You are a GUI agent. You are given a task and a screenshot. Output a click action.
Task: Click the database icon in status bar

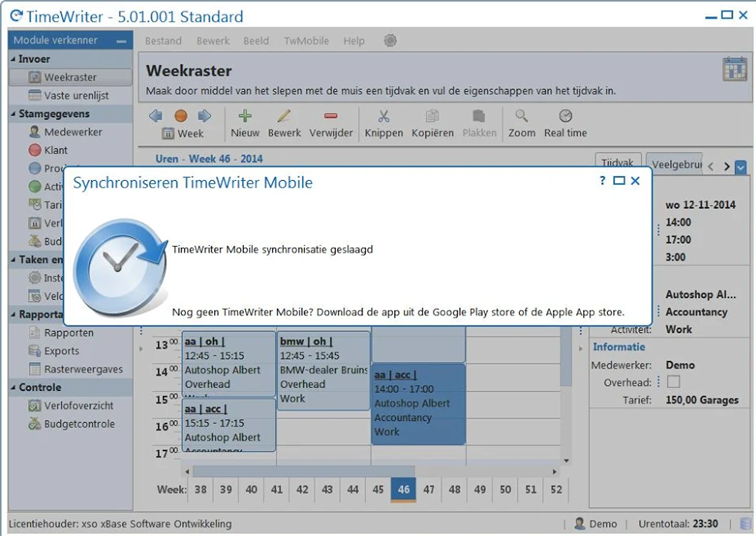coord(746,523)
